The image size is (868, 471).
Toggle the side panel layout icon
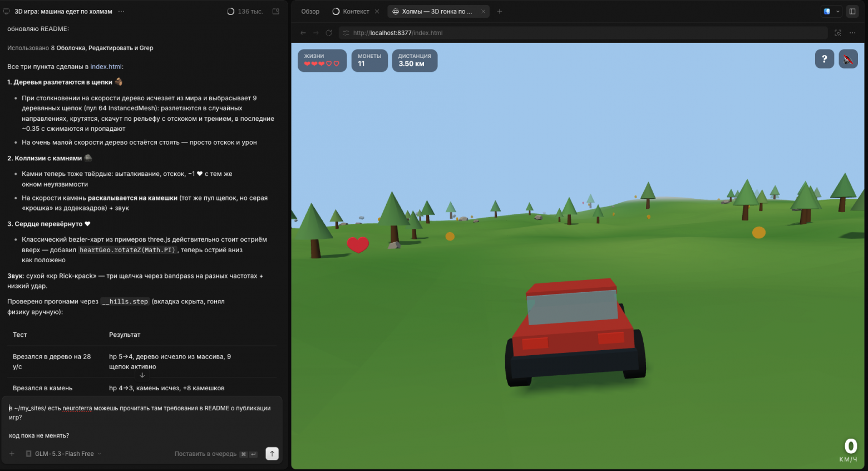852,11
